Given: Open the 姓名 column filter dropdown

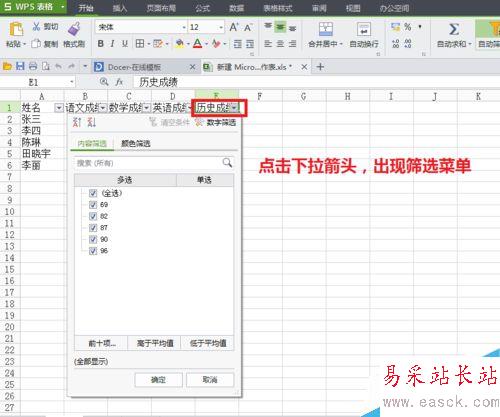Looking at the screenshot, I should click(x=59, y=108).
